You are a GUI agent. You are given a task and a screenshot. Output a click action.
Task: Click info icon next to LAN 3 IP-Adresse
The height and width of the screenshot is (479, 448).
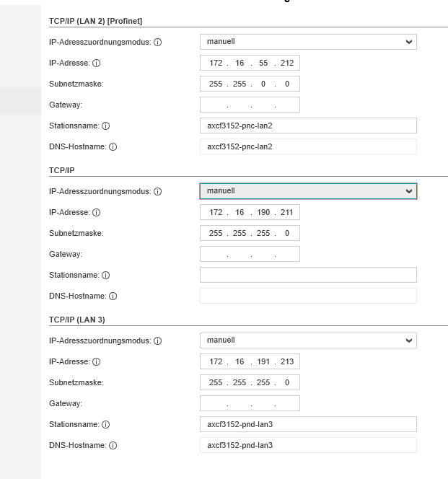[x=96, y=362]
